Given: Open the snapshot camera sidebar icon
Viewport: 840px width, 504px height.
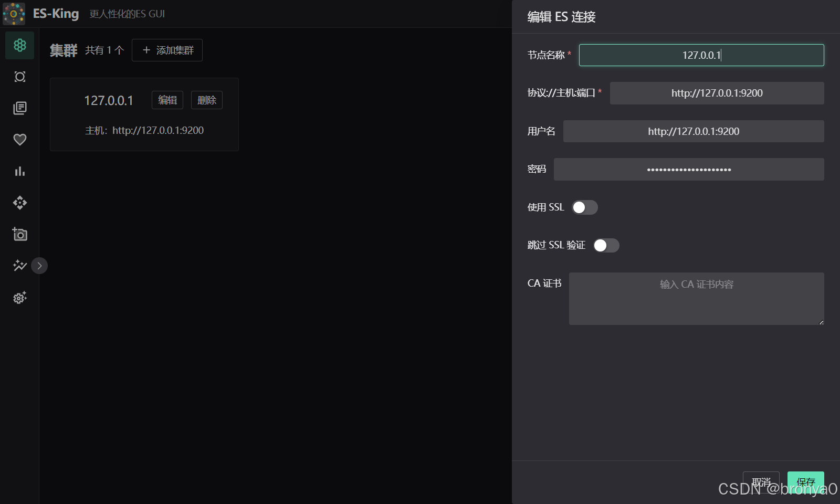Looking at the screenshot, I should 20,234.
